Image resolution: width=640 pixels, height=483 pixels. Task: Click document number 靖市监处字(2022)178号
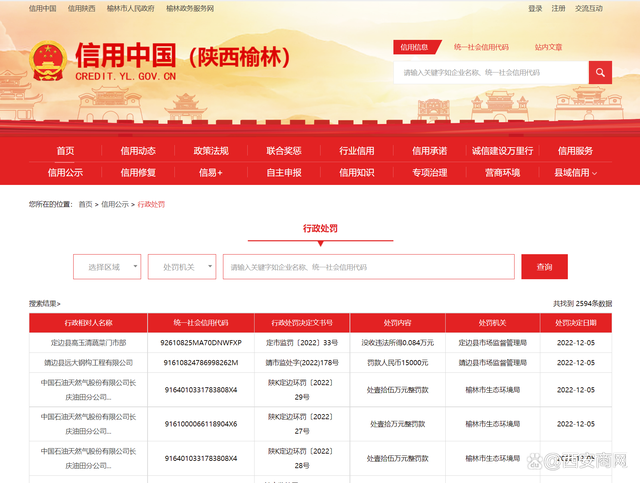[x=302, y=363]
